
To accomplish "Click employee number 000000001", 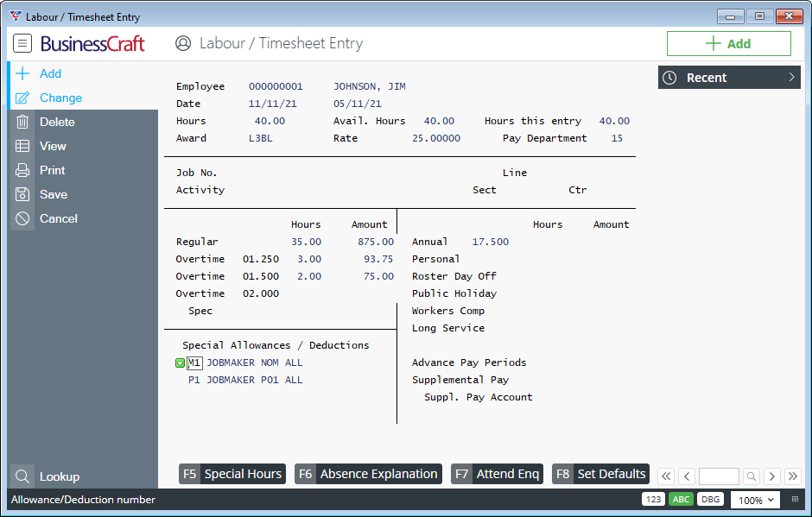I will point(276,86).
